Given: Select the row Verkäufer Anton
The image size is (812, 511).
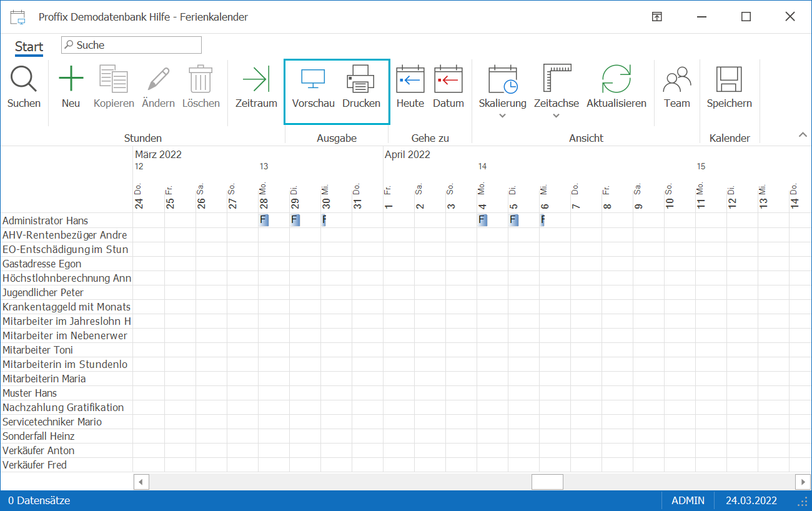Looking at the screenshot, I should 66,450.
